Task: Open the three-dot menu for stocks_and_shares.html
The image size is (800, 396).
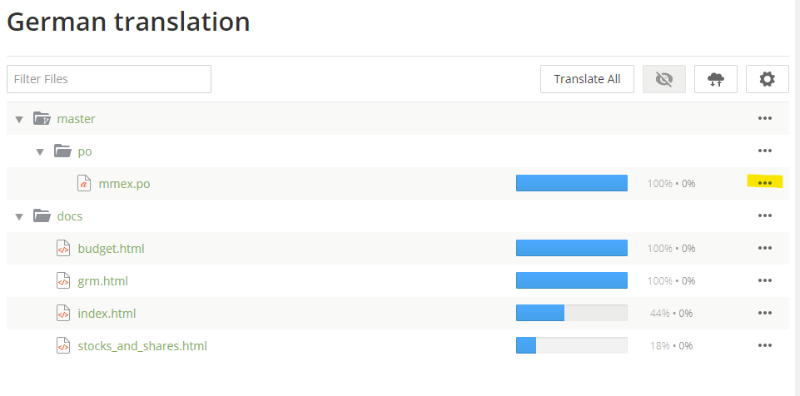Action: tap(764, 345)
